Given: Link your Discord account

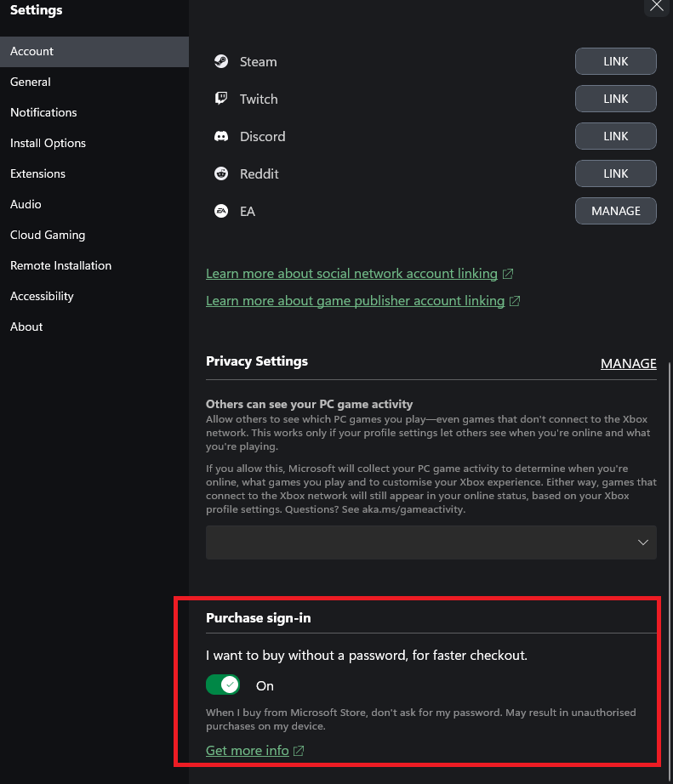Looking at the screenshot, I should click(x=615, y=136).
